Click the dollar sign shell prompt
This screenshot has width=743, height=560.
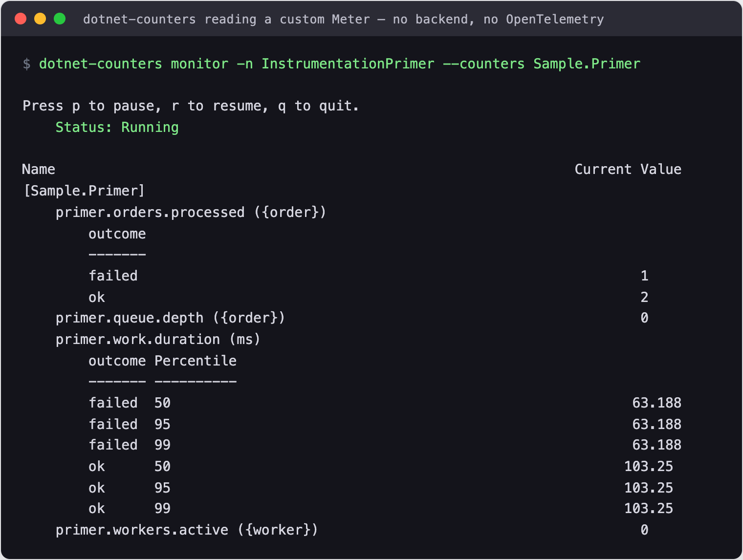[x=26, y=64]
